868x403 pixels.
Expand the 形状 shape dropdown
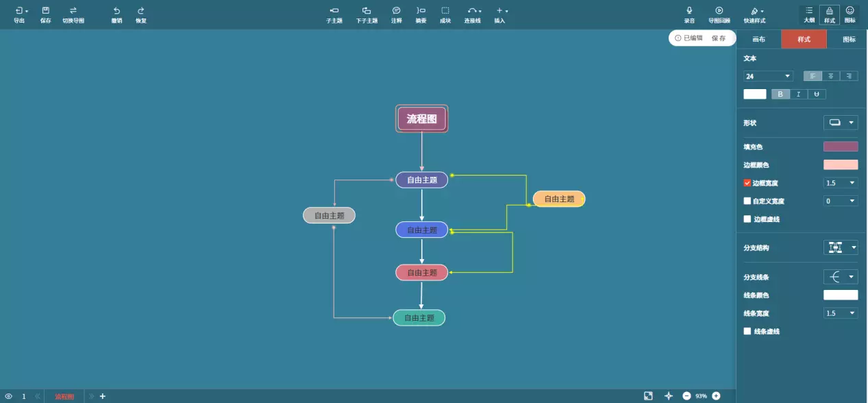tap(841, 123)
